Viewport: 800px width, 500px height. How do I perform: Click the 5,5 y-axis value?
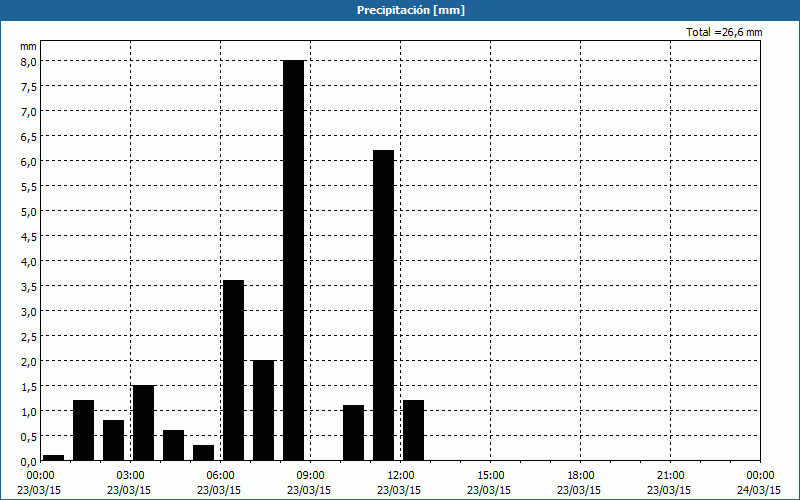[x=28, y=186]
